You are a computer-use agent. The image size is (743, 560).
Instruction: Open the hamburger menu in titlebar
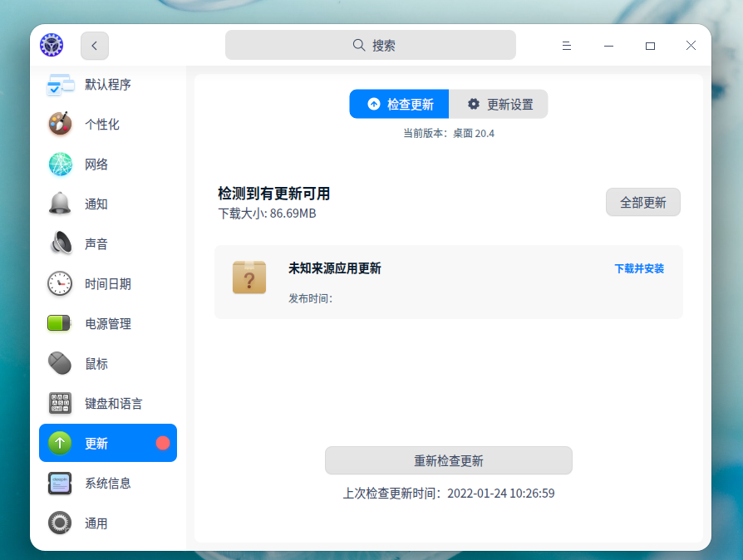tap(567, 46)
